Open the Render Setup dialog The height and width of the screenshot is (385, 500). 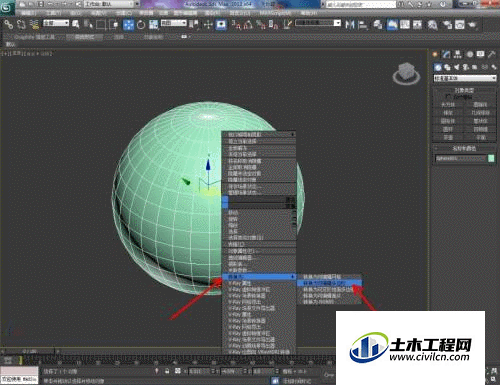(x=447, y=25)
